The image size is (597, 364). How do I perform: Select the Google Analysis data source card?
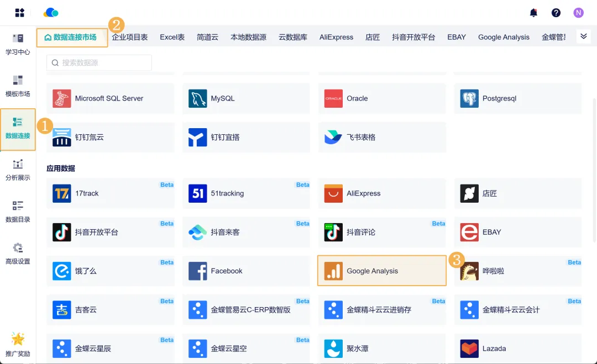(x=381, y=271)
